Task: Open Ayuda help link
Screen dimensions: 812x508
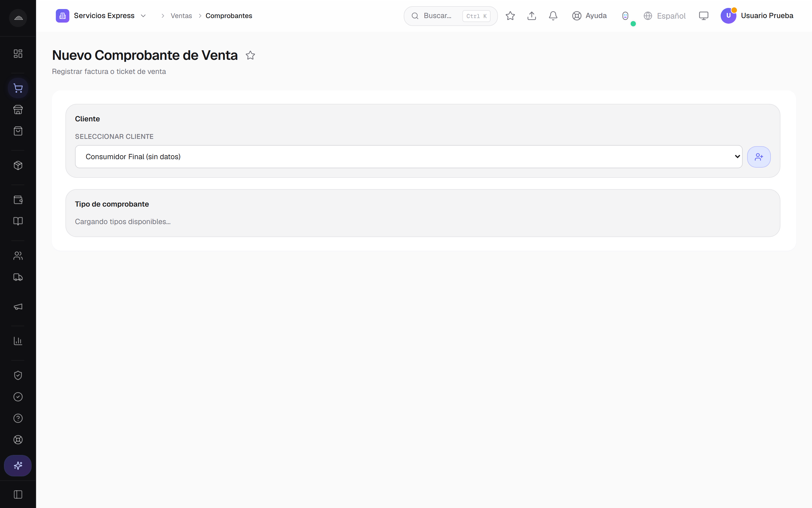Action: [590, 16]
